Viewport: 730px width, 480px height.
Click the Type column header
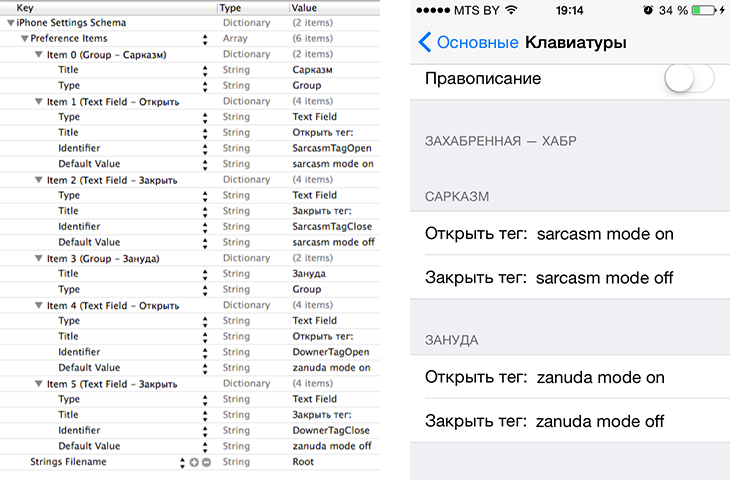230,7
